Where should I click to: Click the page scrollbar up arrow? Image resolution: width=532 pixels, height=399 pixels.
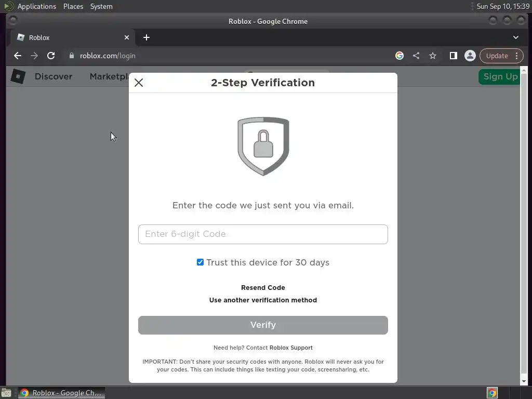524,70
